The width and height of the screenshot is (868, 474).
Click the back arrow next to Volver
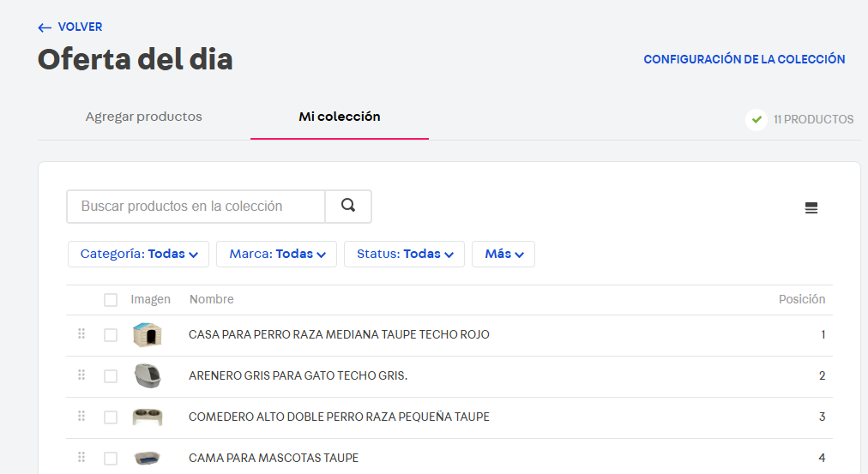45,27
